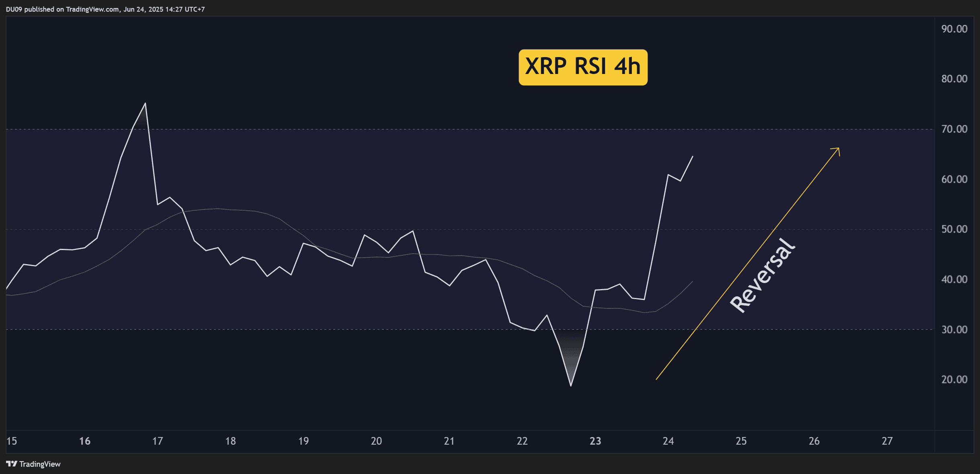Click the yellow arrow's arrowhead tip
Screen dimensions: 980x474
839,148
